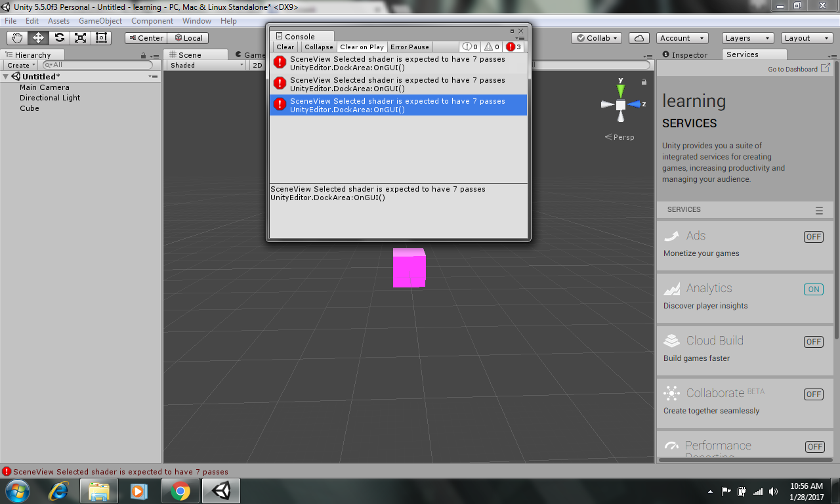840x504 pixels.
Task: Select the Rect transform tool
Action: coord(101,38)
